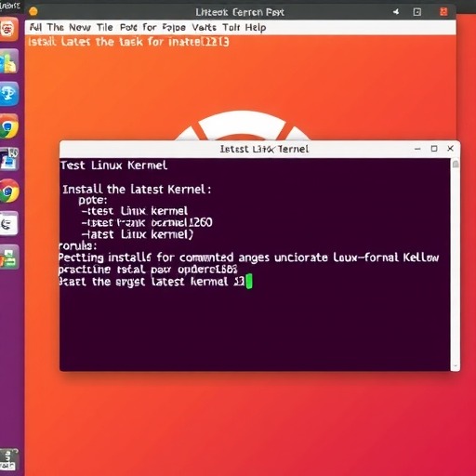Open the blue and yellow files dock icon
The image size is (476, 476).
(x=8, y=62)
